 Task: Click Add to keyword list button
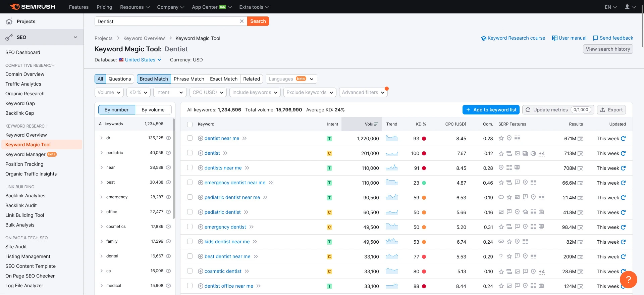(491, 110)
